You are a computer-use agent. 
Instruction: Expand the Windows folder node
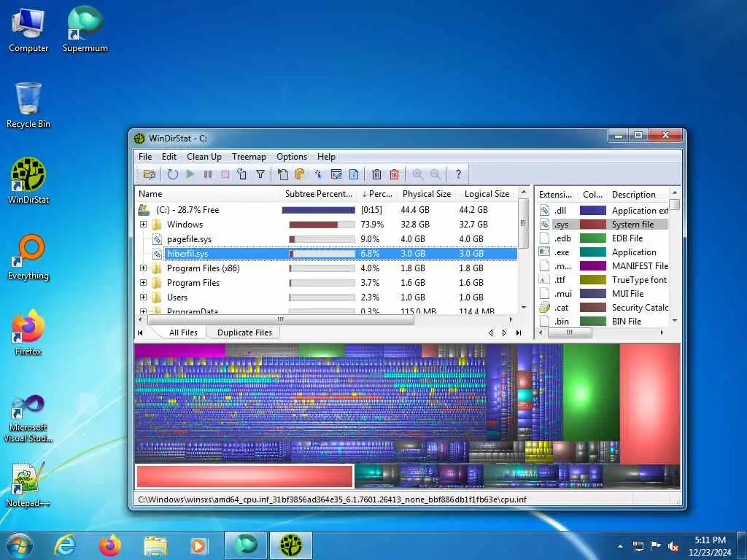click(x=144, y=225)
